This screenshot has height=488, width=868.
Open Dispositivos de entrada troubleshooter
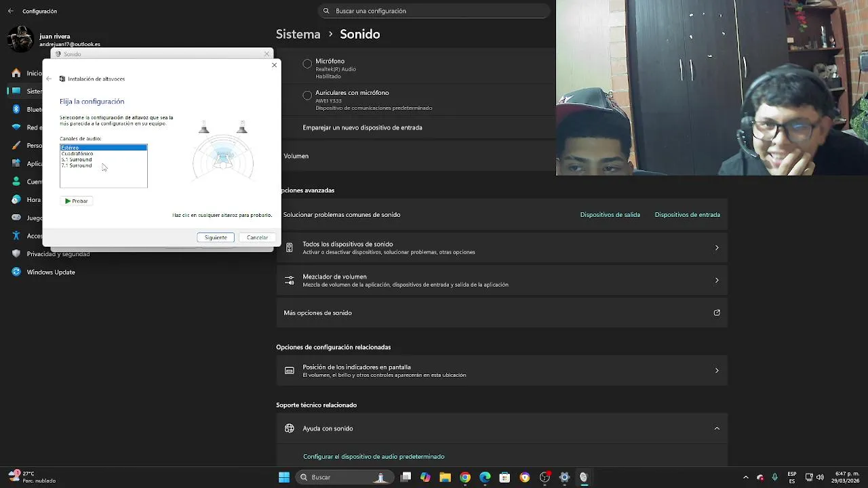688,215
